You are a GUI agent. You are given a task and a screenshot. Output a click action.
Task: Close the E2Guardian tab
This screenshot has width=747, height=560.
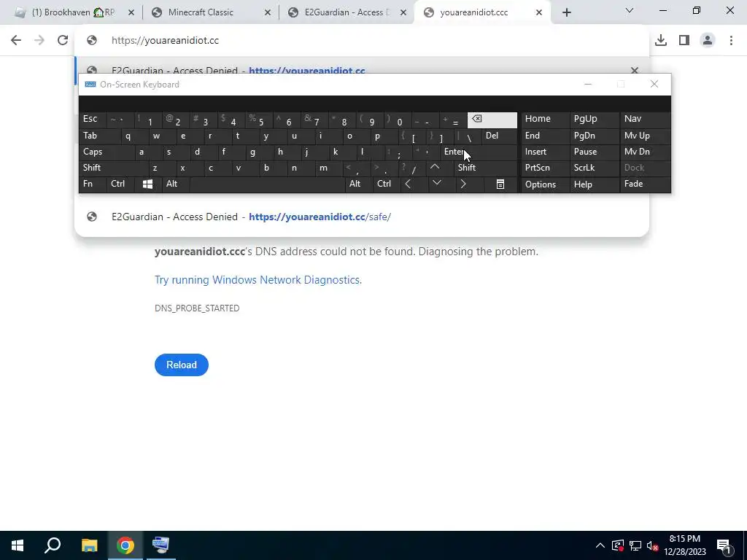click(403, 13)
